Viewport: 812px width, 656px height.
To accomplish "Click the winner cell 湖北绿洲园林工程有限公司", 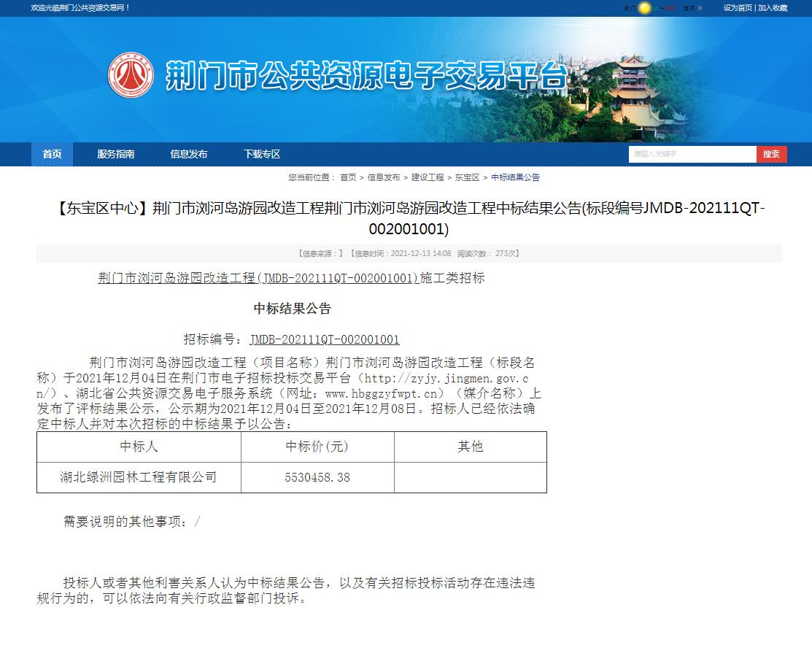I will (x=139, y=477).
